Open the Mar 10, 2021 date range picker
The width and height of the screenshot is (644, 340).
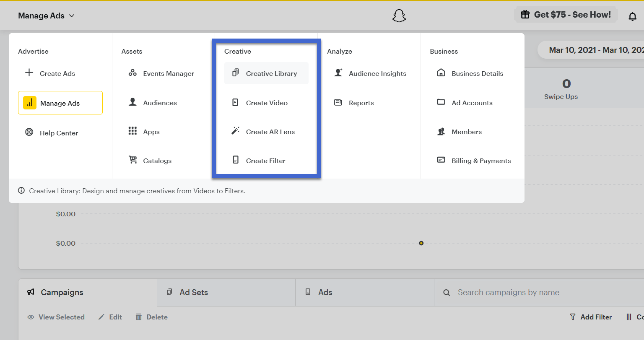tap(596, 50)
